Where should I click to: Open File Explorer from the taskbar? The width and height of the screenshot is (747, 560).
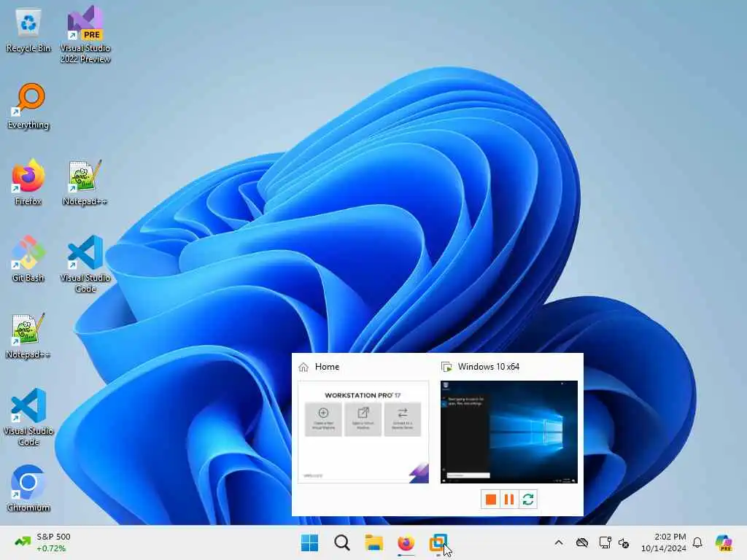coord(374,542)
